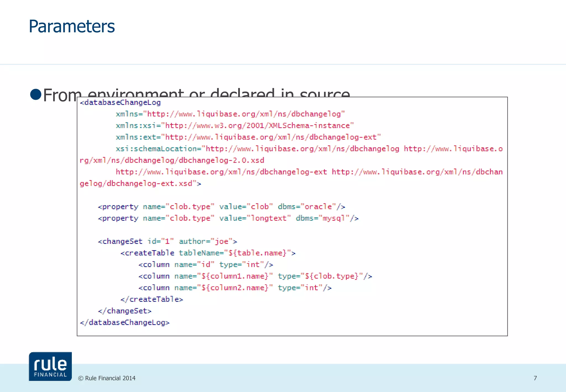Click the ${column1.name} column line
The width and height of the screenshot is (566, 392).
tap(255, 276)
